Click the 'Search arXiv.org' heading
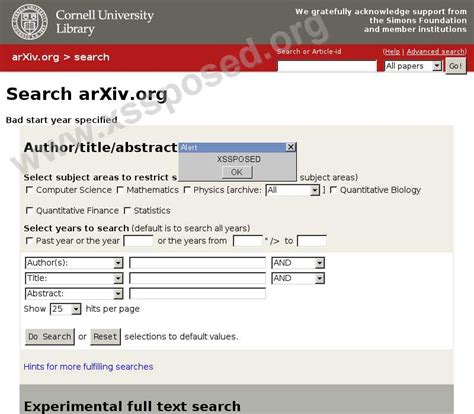Viewport: 474px width, 414px height. tap(87, 94)
